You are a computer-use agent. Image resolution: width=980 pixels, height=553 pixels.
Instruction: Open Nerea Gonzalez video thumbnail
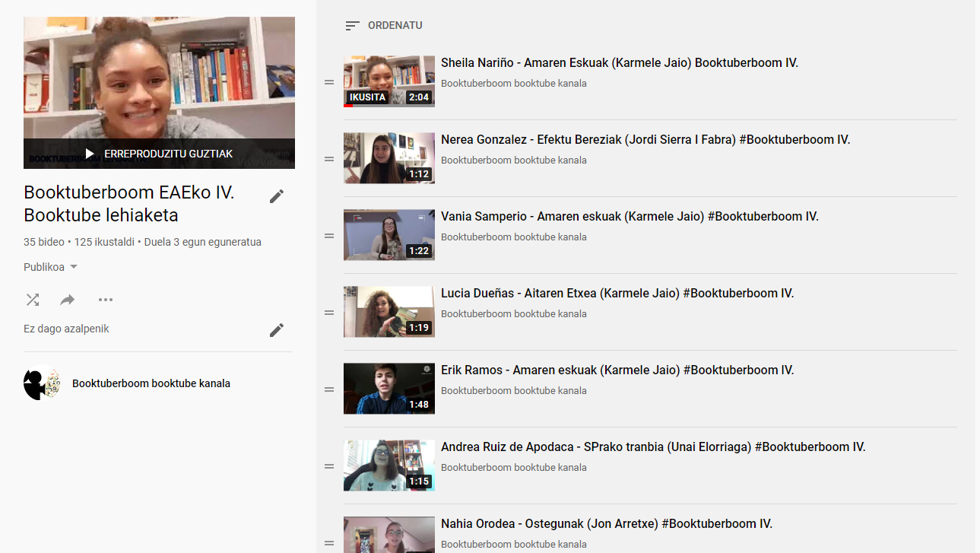tap(389, 158)
